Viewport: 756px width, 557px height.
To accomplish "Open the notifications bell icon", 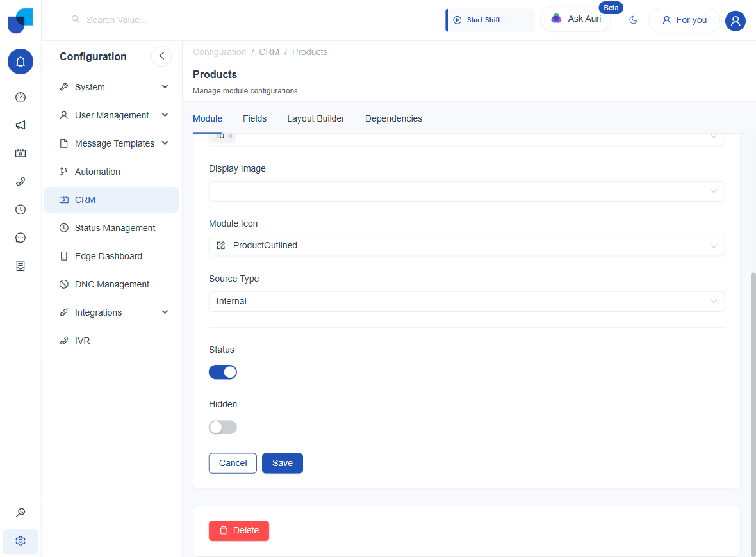I will (x=21, y=61).
